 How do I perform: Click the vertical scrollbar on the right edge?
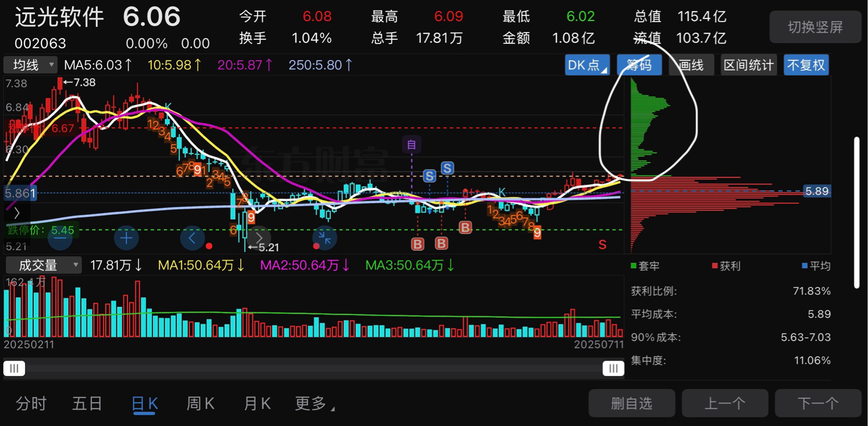tap(857, 211)
